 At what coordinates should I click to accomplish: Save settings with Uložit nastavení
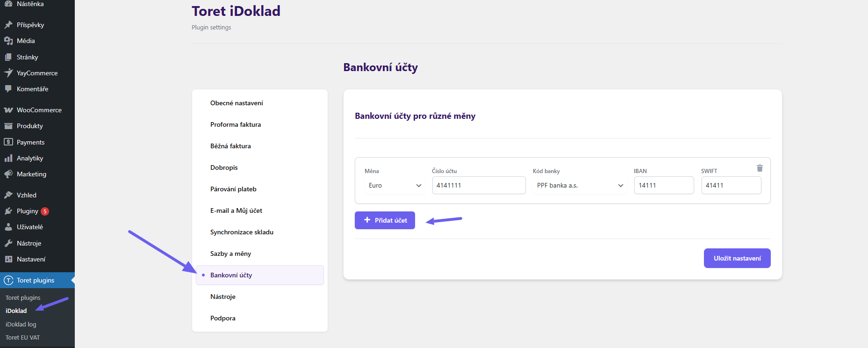click(737, 258)
